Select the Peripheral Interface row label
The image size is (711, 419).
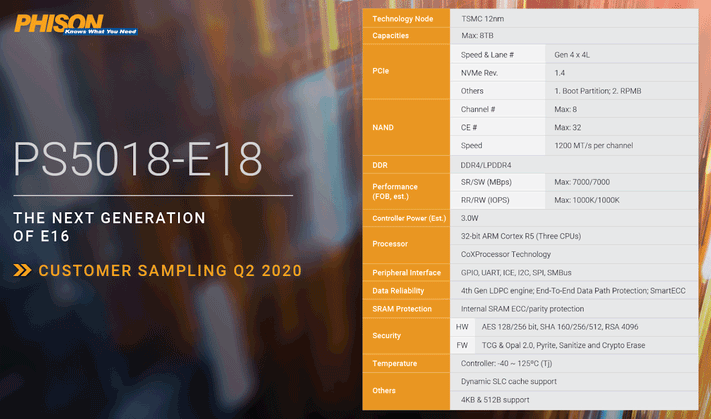pos(409,273)
